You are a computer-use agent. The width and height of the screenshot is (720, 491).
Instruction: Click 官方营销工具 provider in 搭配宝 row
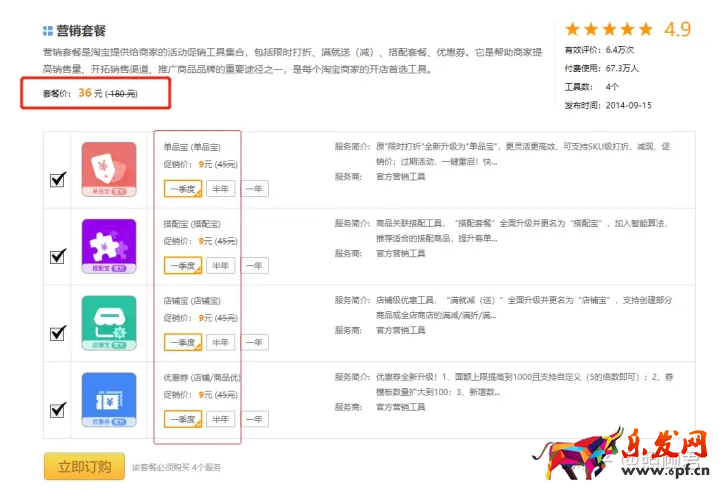(400, 254)
